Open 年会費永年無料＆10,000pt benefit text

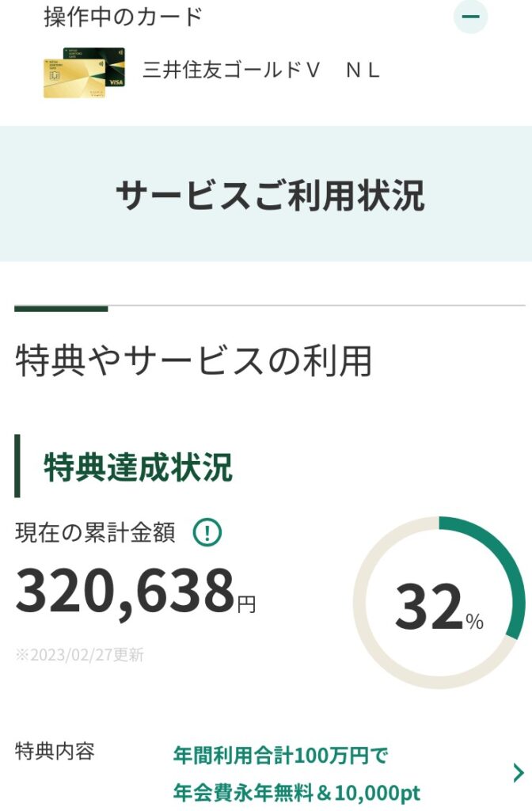[296, 792]
